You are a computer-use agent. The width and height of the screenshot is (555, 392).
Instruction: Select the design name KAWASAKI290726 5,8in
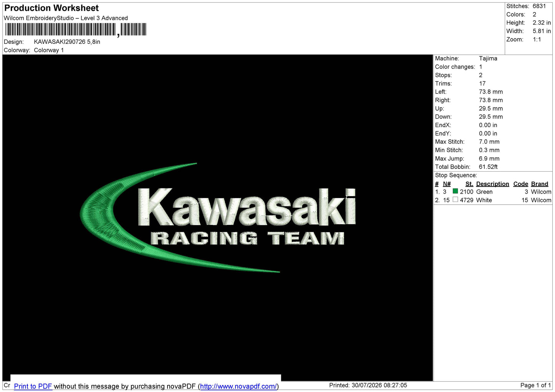(67, 42)
